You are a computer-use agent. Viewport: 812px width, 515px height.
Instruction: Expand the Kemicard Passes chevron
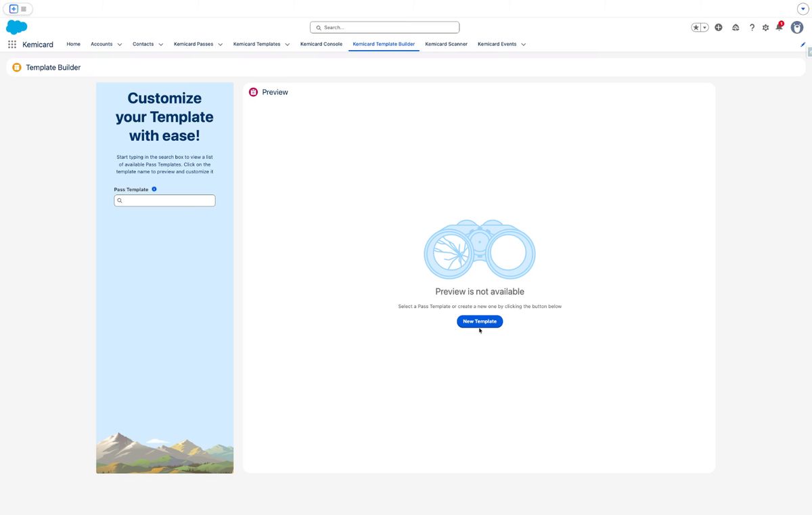[221, 45]
